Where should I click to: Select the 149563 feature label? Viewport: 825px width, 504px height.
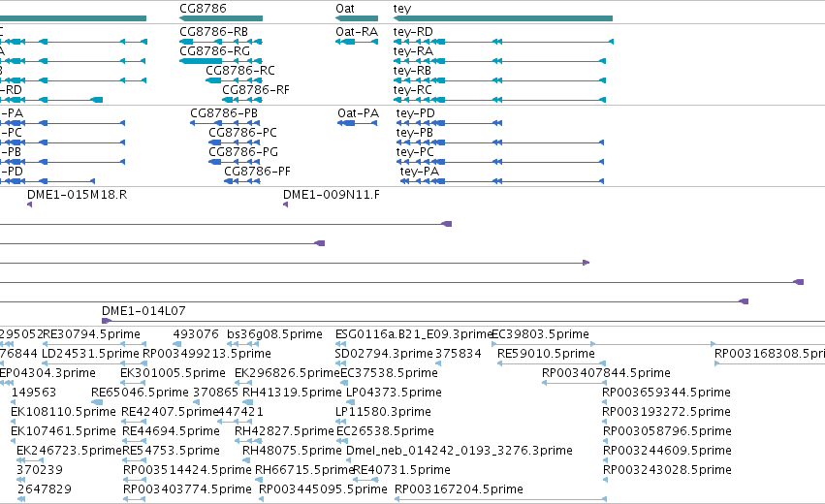(34, 393)
